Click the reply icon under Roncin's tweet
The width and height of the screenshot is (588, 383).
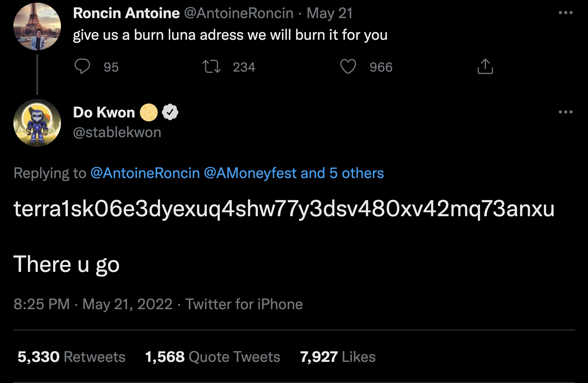(82, 67)
